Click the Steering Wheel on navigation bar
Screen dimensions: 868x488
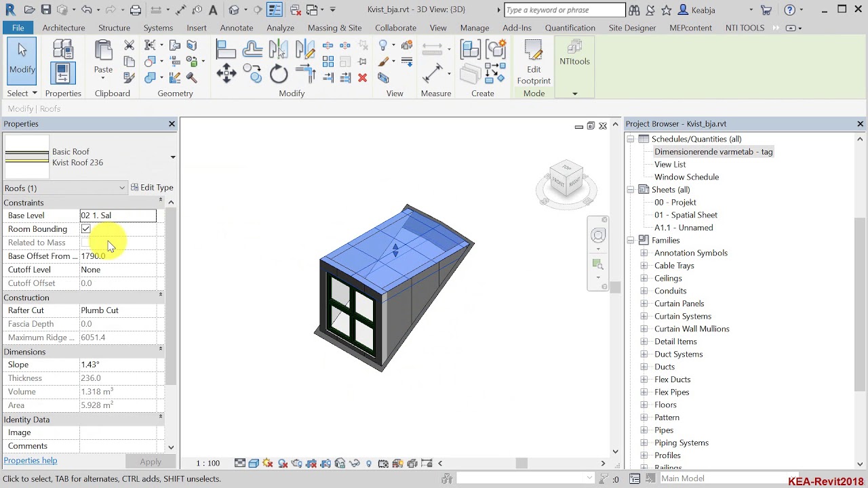click(598, 235)
